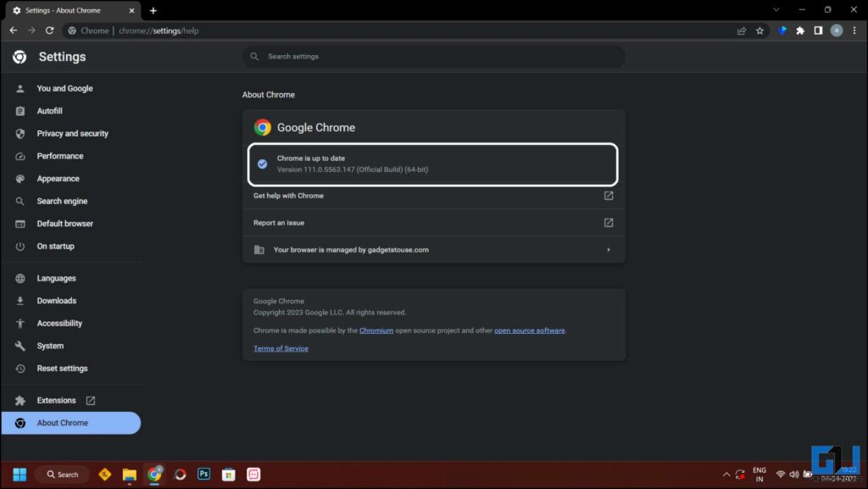Viewport: 868px width, 489px height.
Task: Click the Windows Start button
Action: pyautogui.click(x=19, y=475)
